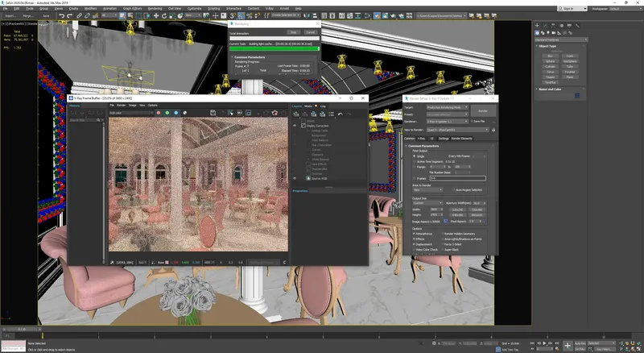Open the Preset dropdown in Render Setup
644x353 pixels.
448,114
